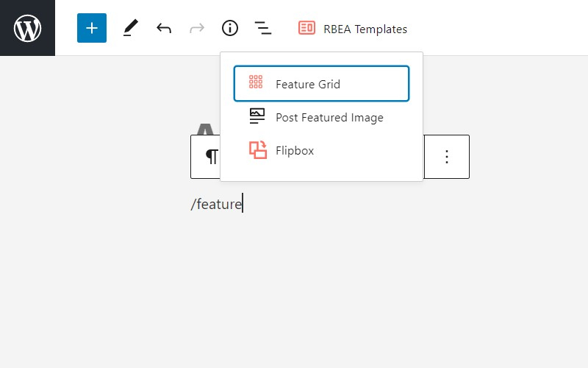
Task: Click the Post Featured Image icon
Action: point(257,116)
